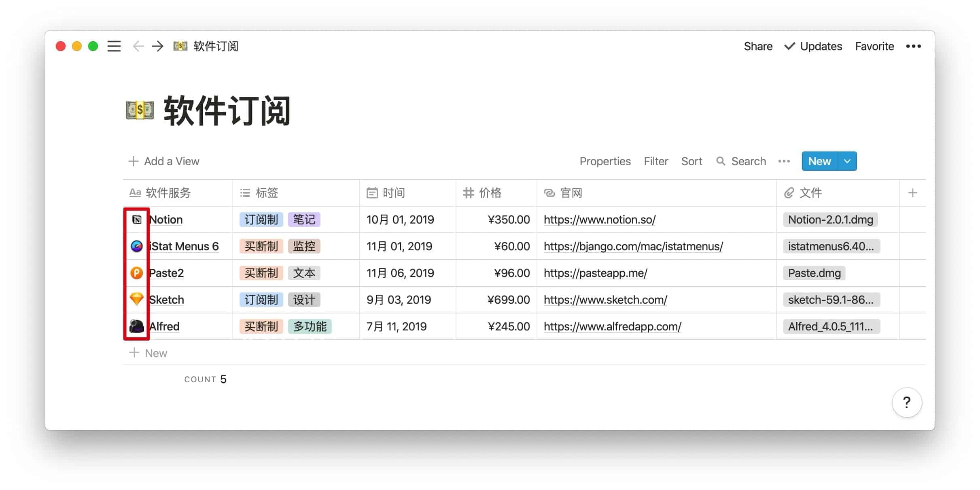Click the price ¥699.00
Screen dimensions: 980x490
tap(509, 300)
